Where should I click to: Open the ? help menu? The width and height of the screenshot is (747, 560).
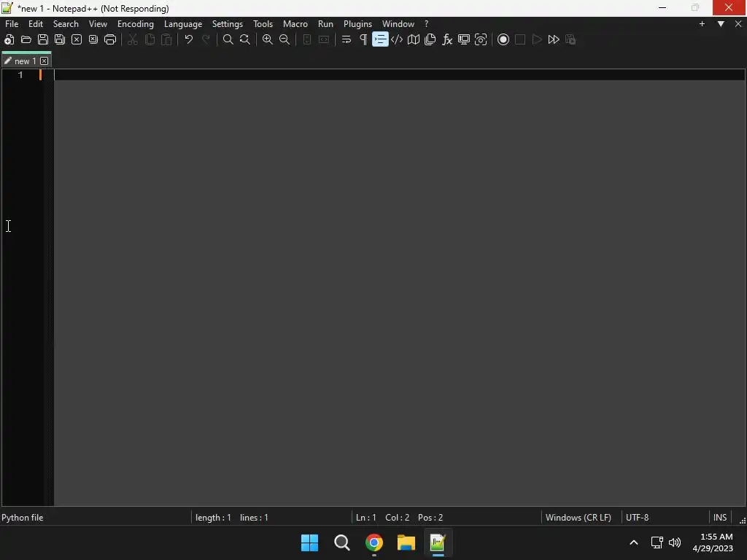[x=426, y=24]
